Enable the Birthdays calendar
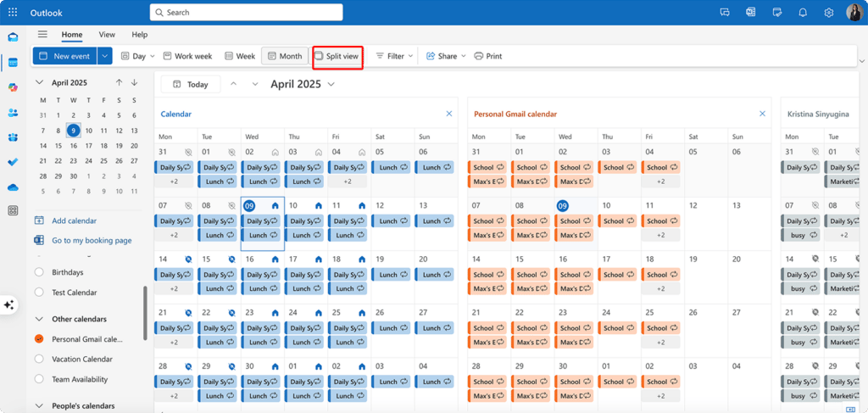 pos(39,272)
